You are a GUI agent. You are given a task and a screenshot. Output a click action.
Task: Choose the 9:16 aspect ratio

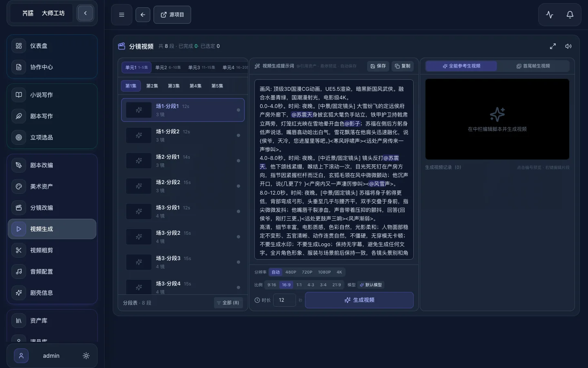[272, 285]
